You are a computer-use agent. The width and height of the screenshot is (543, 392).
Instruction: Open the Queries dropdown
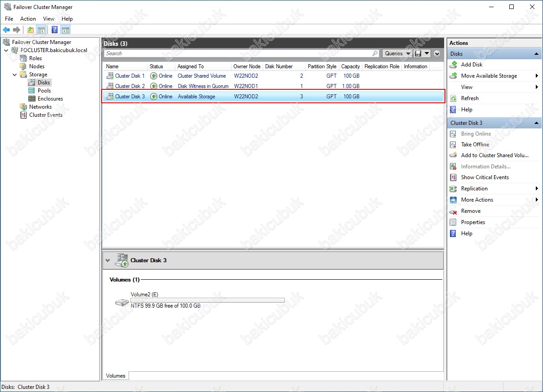(x=397, y=53)
